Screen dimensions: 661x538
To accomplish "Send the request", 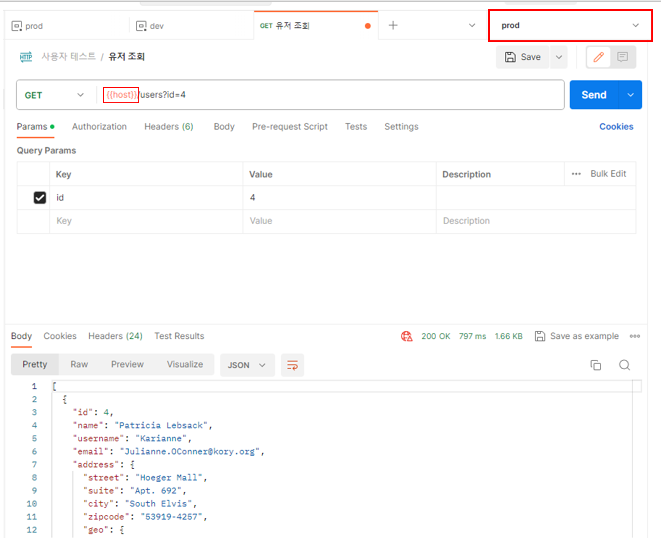I will click(x=594, y=95).
